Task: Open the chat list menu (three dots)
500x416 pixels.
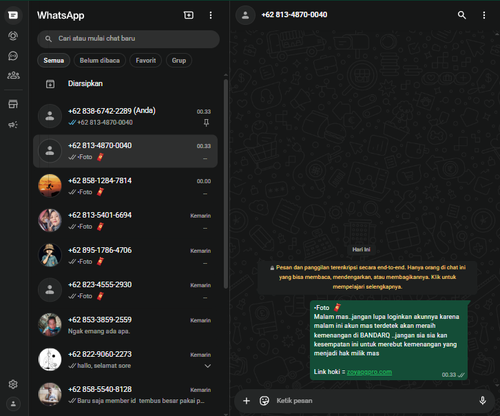Action: pos(210,15)
